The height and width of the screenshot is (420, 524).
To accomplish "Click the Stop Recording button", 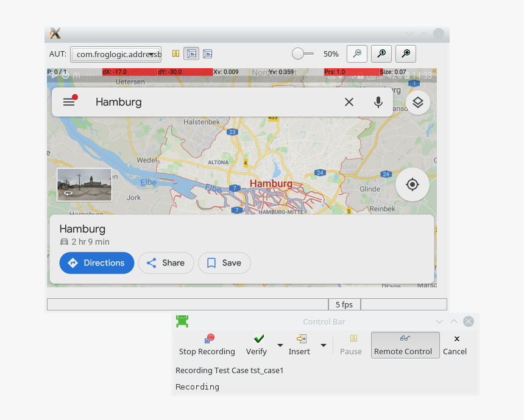I will click(207, 345).
